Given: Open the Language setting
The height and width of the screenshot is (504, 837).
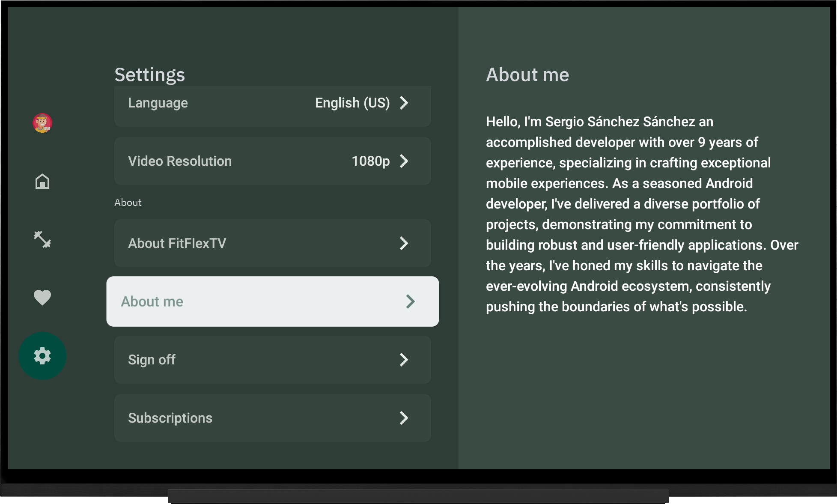Looking at the screenshot, I should (158, 103).
